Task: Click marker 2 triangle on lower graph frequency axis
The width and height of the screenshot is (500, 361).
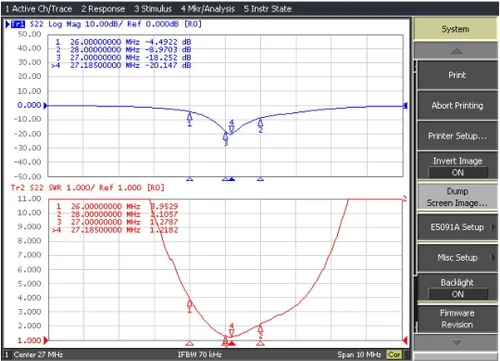Action: (261, 343)
